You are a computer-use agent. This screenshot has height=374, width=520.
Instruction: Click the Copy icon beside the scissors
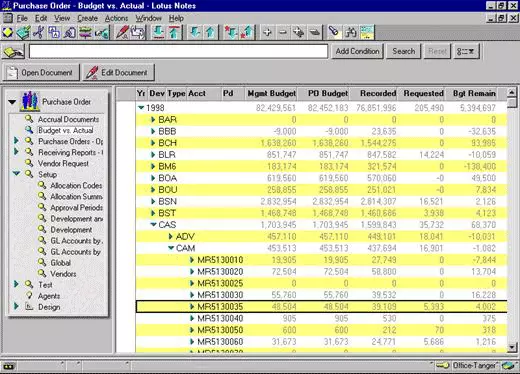(x=54, y=33)
